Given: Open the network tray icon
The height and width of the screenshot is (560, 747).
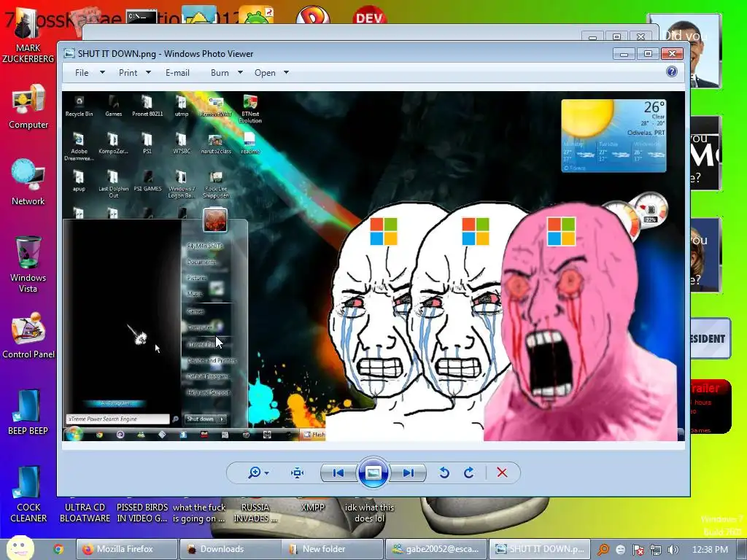Looking at the screenshot, I should click(656, 550).
